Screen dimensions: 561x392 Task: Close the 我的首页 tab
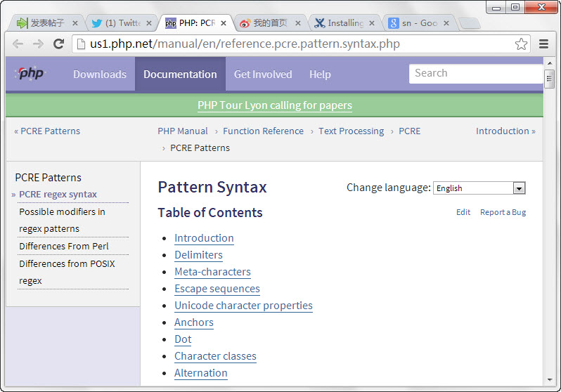[x=297, y=23]
